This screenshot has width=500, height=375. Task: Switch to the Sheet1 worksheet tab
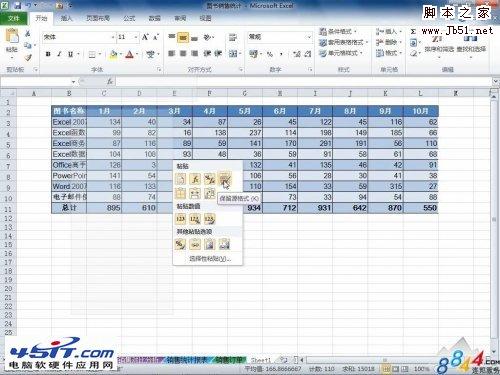[x=260, y=360]
